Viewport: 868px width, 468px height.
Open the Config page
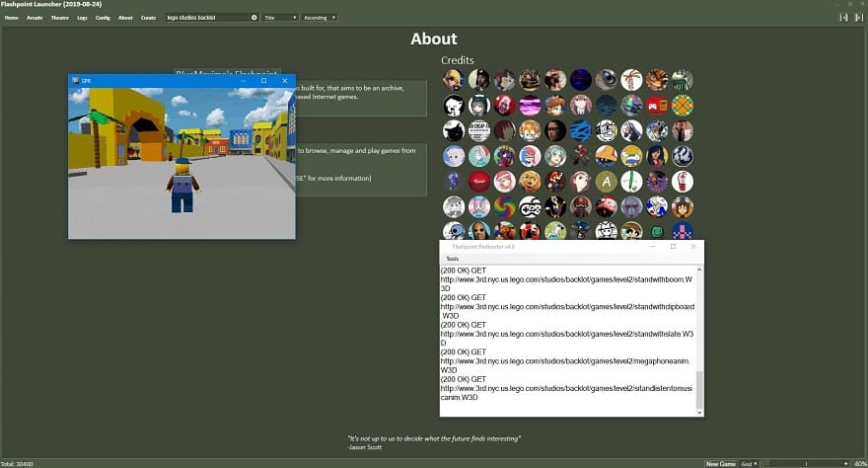click(x=103, y=18)
